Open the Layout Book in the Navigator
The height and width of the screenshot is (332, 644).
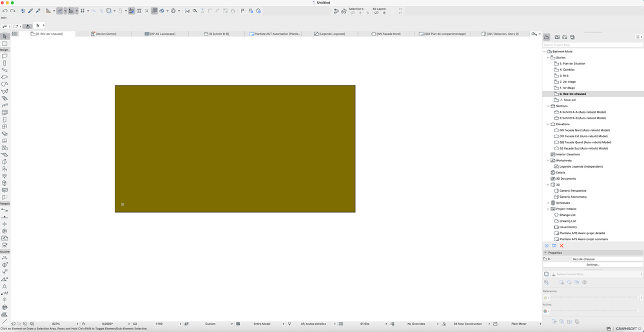tap(565, 37)
